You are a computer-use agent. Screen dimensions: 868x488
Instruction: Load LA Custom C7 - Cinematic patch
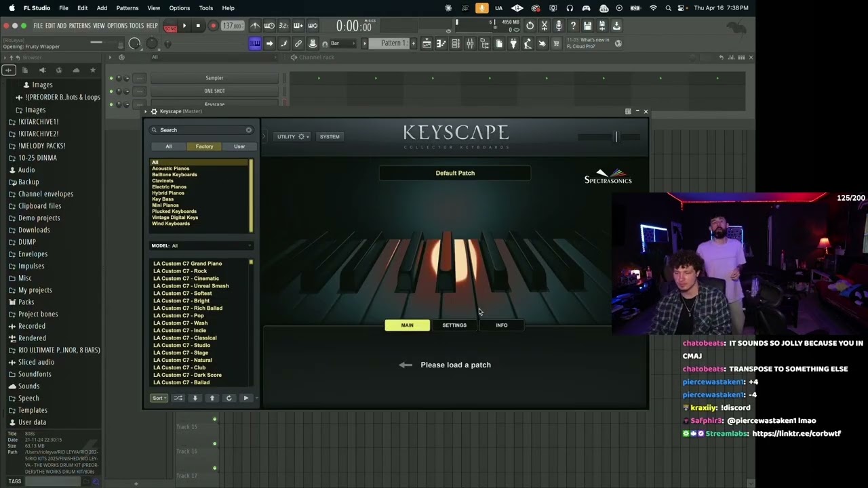[x=186, y=279]
